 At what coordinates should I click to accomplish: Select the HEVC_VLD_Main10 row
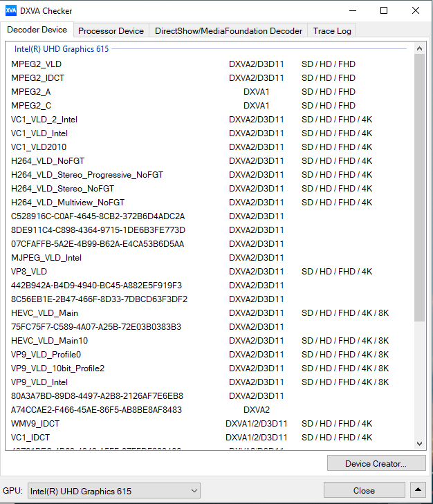(x=209, y=340)
